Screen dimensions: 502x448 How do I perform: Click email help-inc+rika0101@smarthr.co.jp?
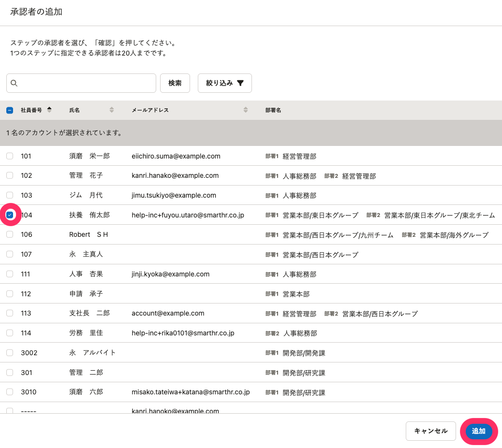click(183, 333)
